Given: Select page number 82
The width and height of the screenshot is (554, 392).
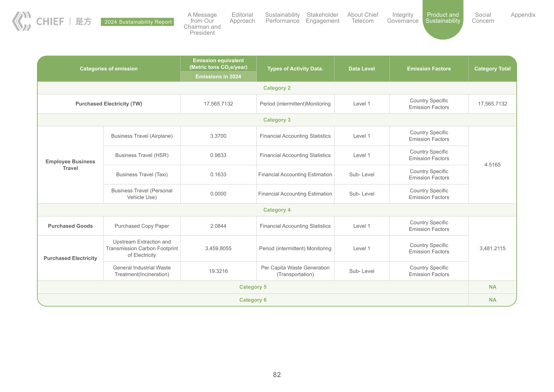Looking at the screenshot, I should click(x=277, y=375).
